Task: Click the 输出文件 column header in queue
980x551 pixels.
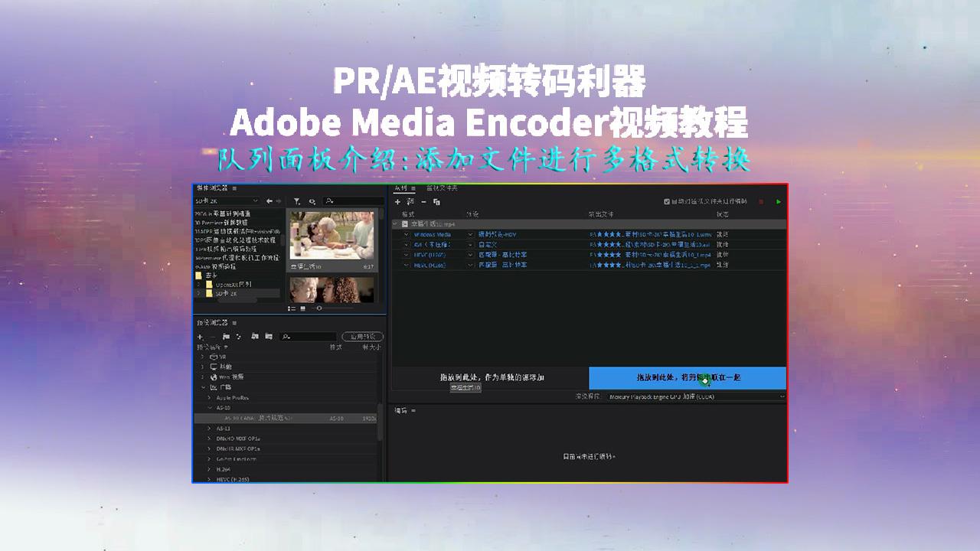Action: pos(600,214)
